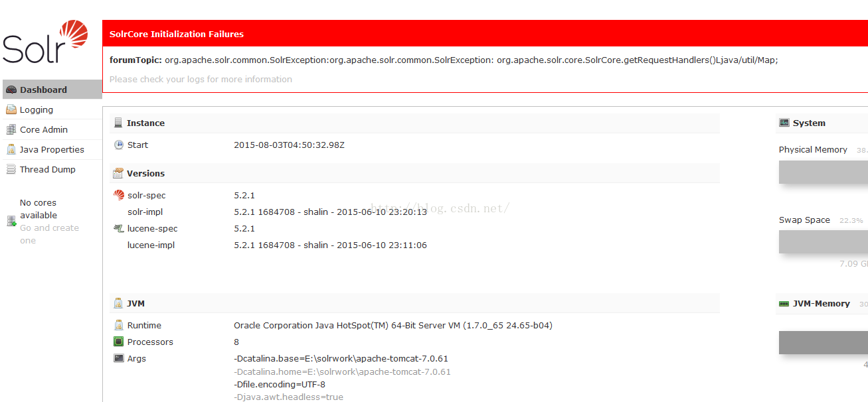Image resolution: width=868 pixels, height=402 pixels.
Task: Click the clock icon beside Start
Action: pyautogui.click(x=118, y=145)
